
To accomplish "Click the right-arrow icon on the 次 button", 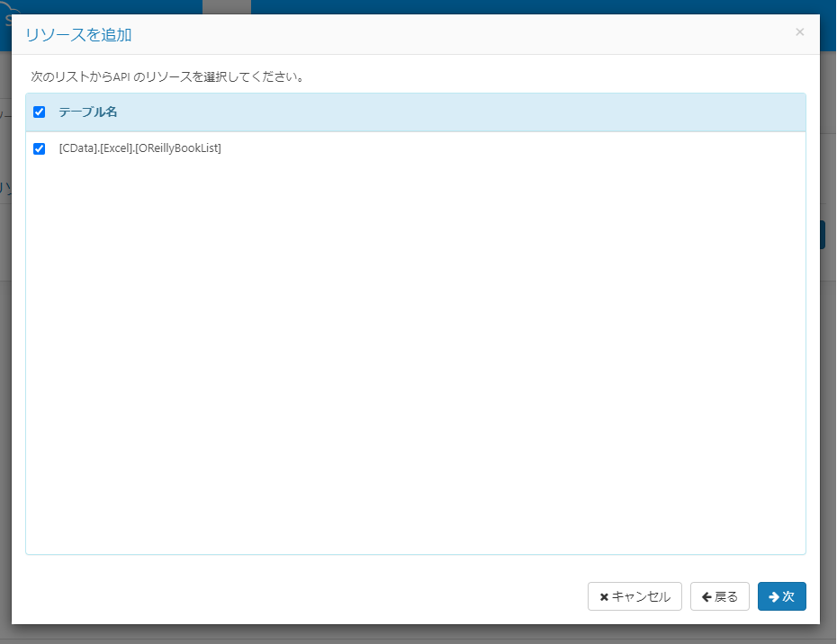I will coord(775,595).
